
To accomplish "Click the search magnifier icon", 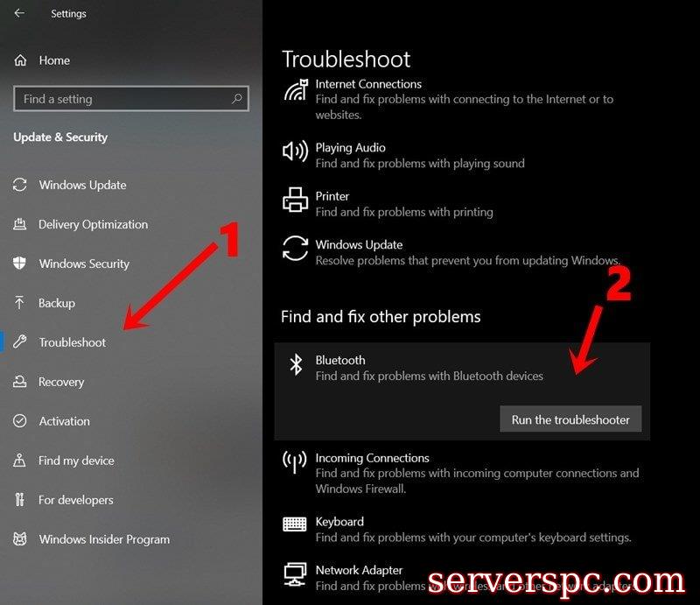I will click(x=236, y=98).
